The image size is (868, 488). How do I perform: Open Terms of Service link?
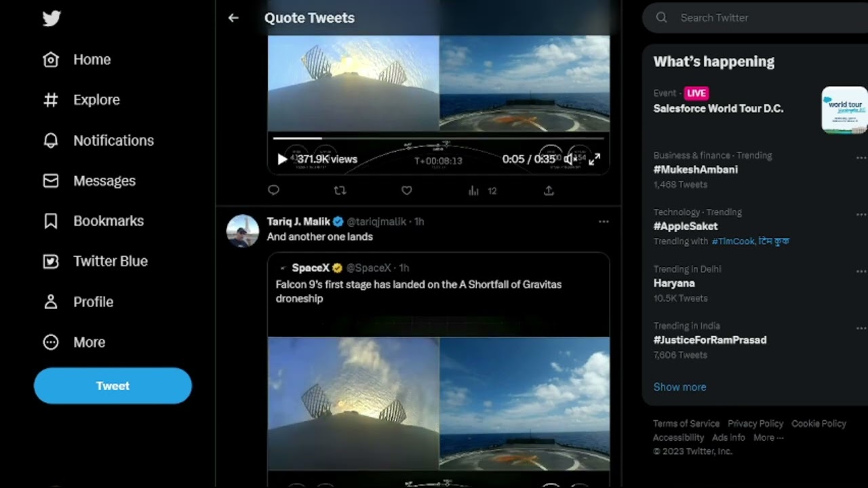686,424
